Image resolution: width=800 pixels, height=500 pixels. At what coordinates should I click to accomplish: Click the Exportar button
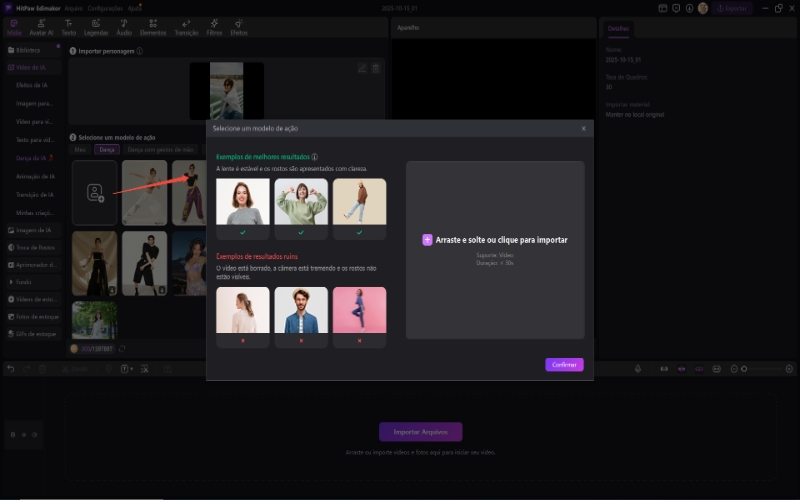pyautogui.click(x=732, y=8)
